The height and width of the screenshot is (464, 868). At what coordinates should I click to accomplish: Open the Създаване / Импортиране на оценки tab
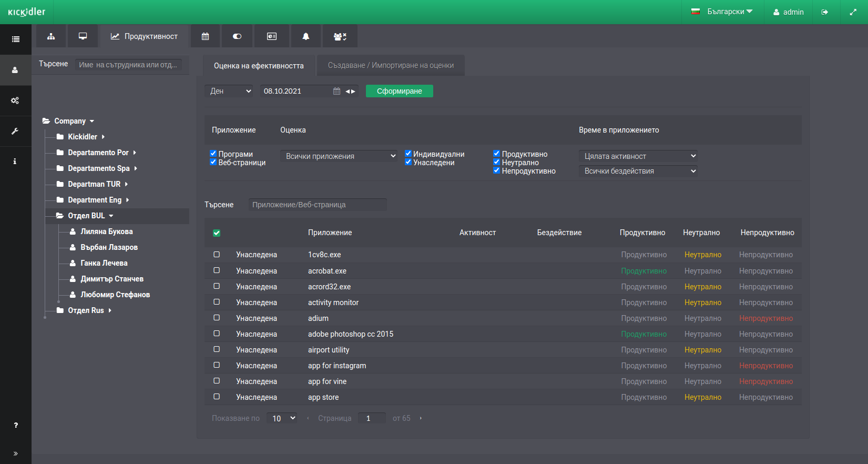pyautogui.click(x=391, y=65)
